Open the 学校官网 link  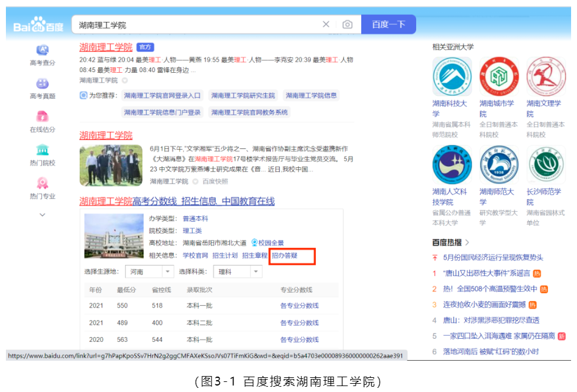[x=196, y=255]
